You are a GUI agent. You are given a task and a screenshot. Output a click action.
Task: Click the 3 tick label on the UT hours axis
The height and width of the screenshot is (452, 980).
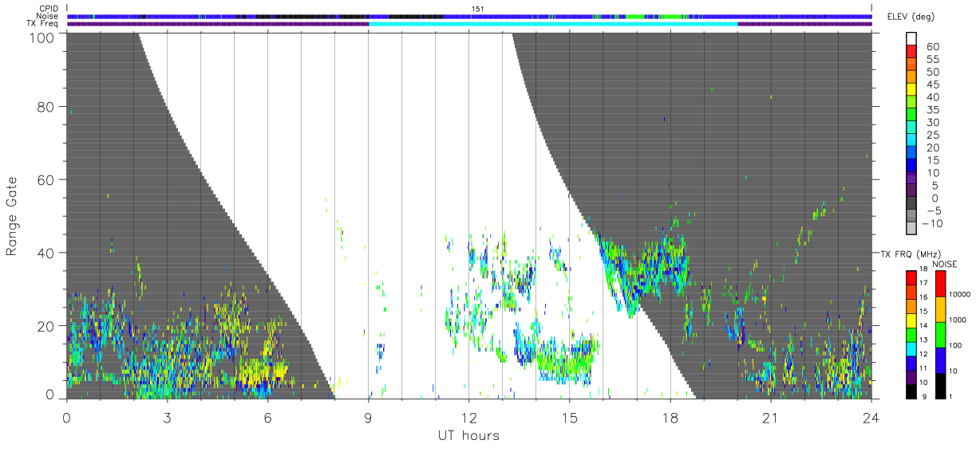coord(167,419)
